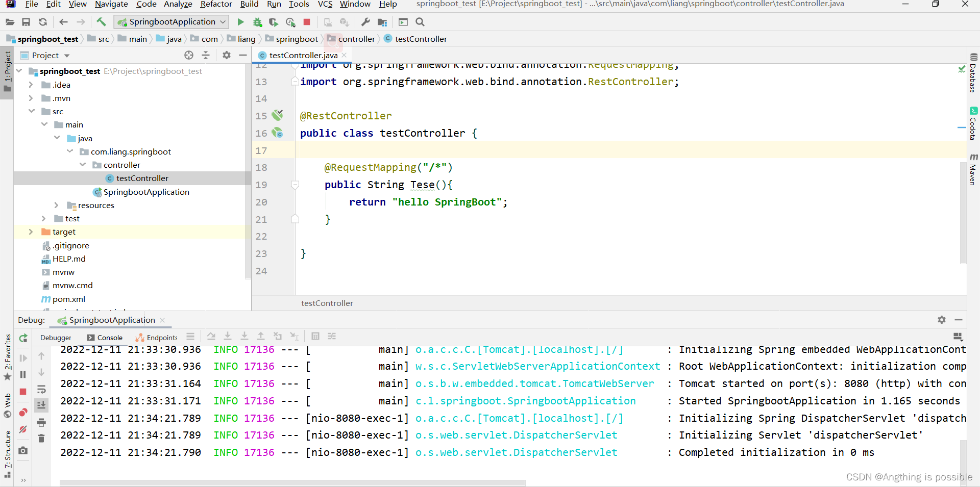Image resolution: width=980 pixels, height=487 pixels.
Task: Open the Tools menu
Action: (299, 4)
